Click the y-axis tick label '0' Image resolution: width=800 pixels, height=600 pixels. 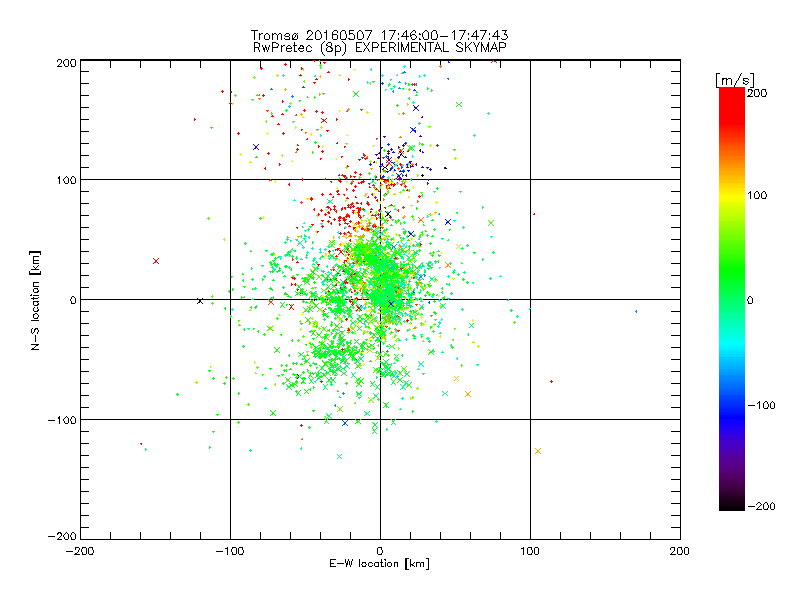click(x=73, y=301)
